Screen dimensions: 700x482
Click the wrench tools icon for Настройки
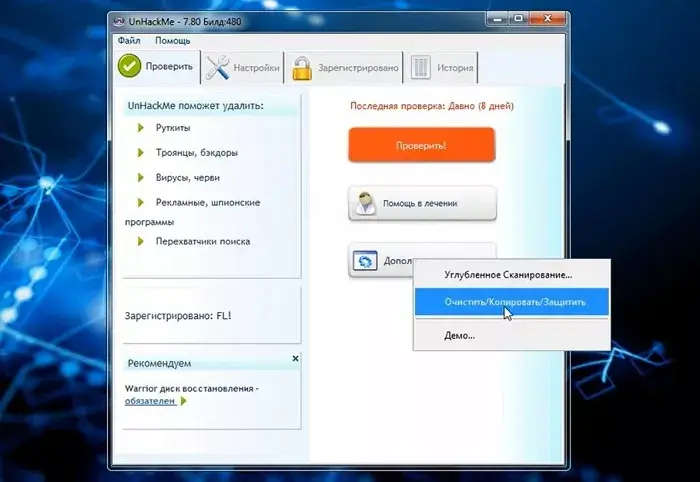(x=218, y=67)
